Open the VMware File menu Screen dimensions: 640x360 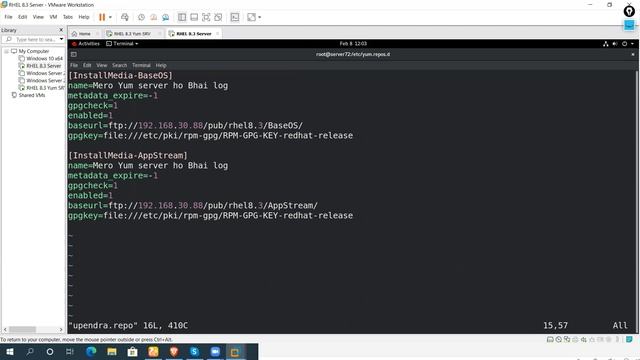[8, 17]
